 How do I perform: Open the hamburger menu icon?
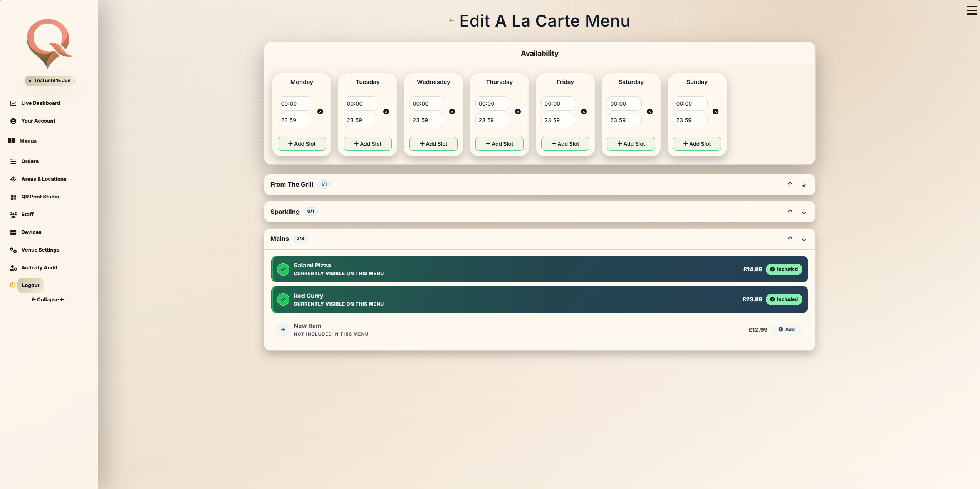coord(972,10)
